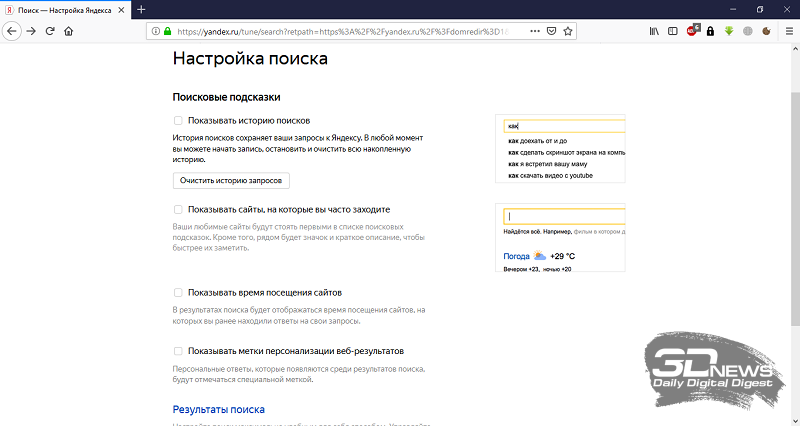Open the Firefox hamburger menu
Viewport: 800px width, 426px height.
(x=789, y=31)
